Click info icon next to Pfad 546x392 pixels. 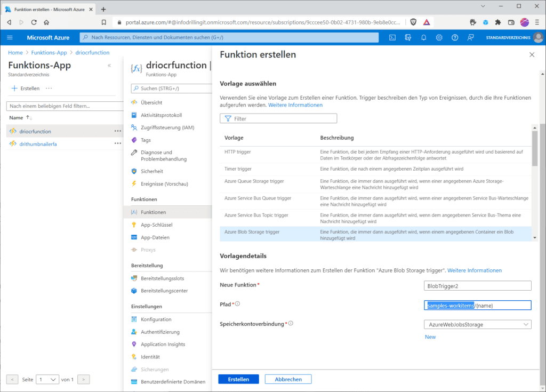click(237, 304)
